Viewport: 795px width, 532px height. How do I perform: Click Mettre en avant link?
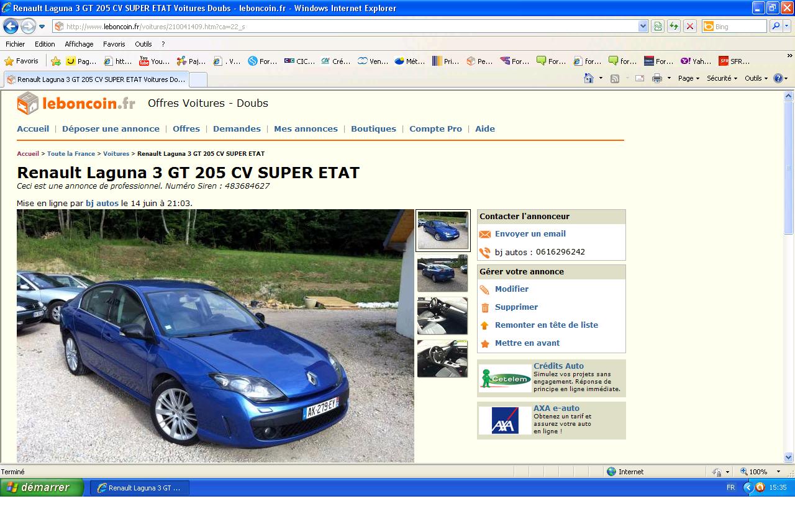[x=527, y=343]
